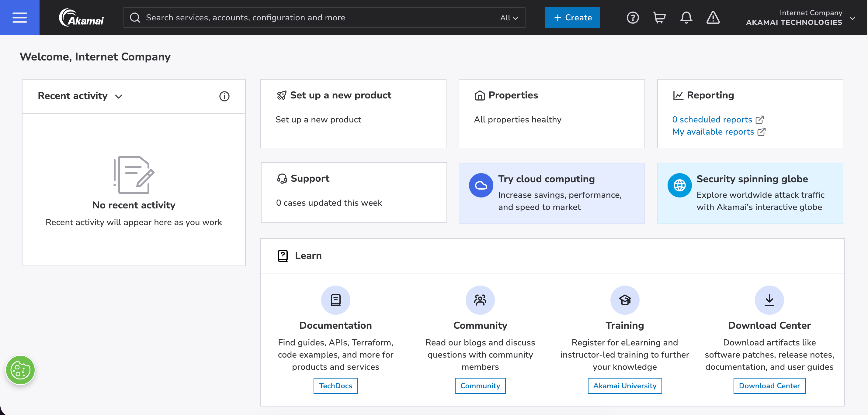Open 0 scheduled reports link
Screen dimensions: 868x415
(712, 120)
